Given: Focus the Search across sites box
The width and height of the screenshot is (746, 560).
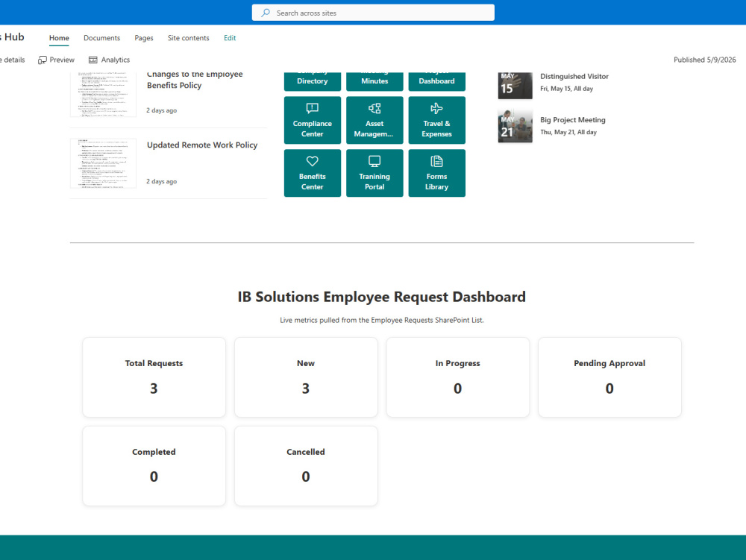Looking at the screenshot, I should (x=373, y=13).
